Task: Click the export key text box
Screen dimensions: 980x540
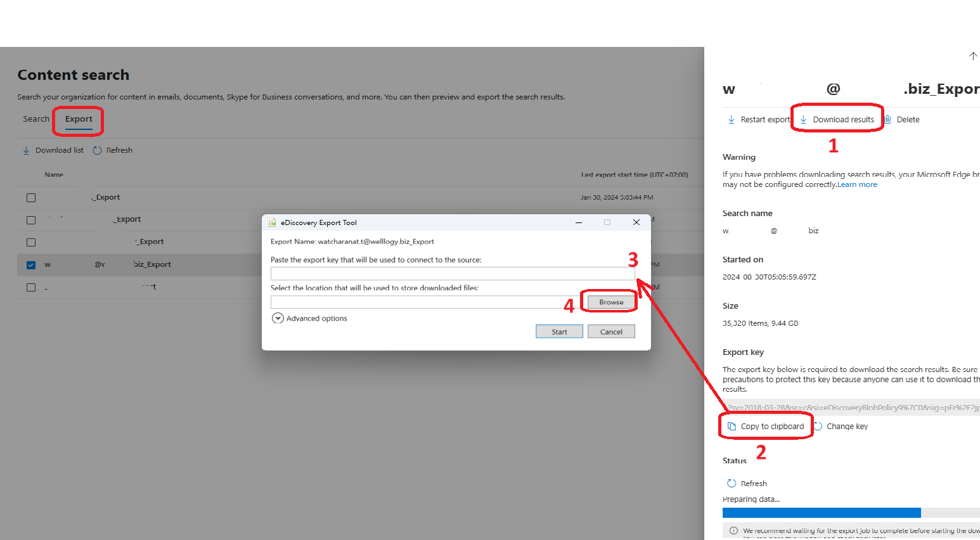Action: (851, 408)
